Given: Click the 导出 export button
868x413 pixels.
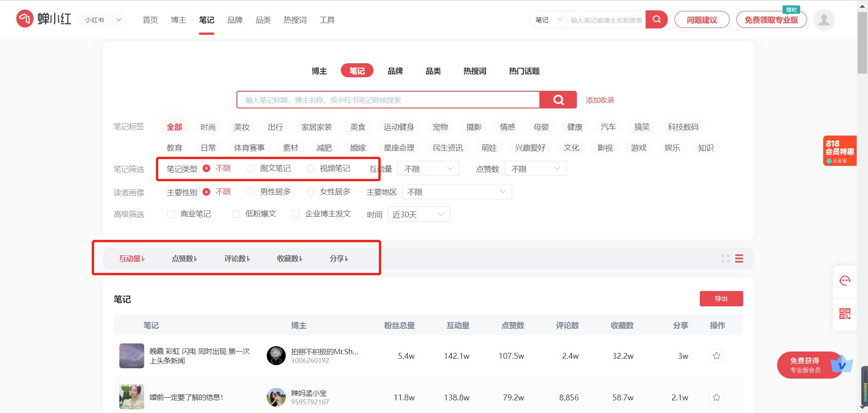Looking at the screenshot, I should click(x=721, y=299).
